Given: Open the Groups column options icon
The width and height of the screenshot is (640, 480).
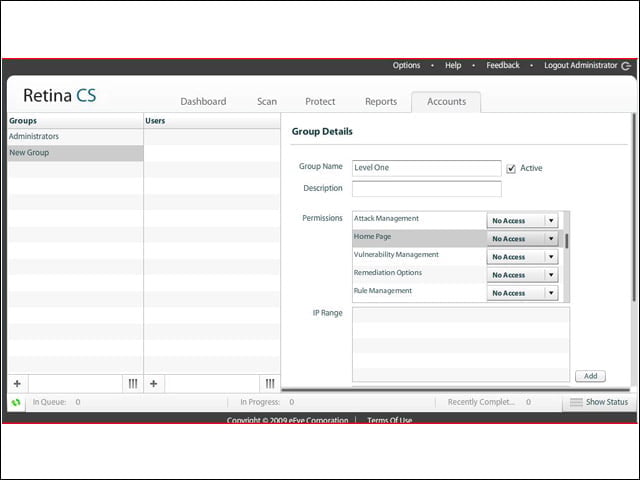Looking at the screenshot, I should coord(133,384).
